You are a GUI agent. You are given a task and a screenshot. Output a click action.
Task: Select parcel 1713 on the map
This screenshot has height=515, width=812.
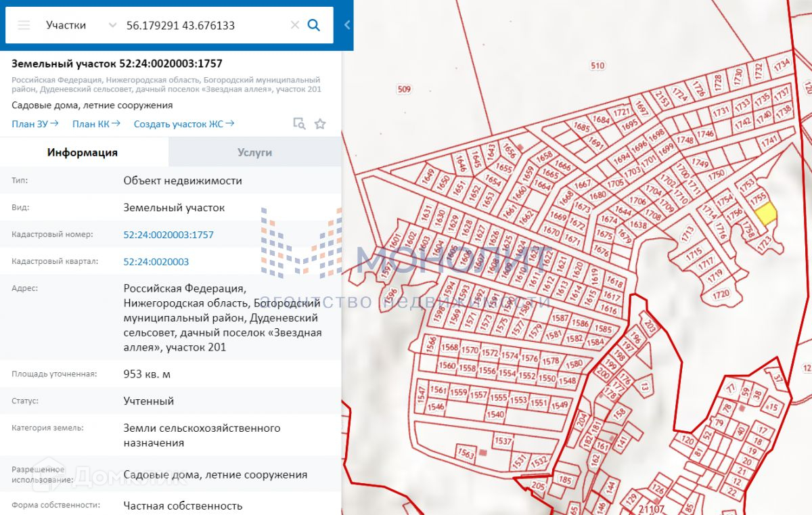point(688,233)
